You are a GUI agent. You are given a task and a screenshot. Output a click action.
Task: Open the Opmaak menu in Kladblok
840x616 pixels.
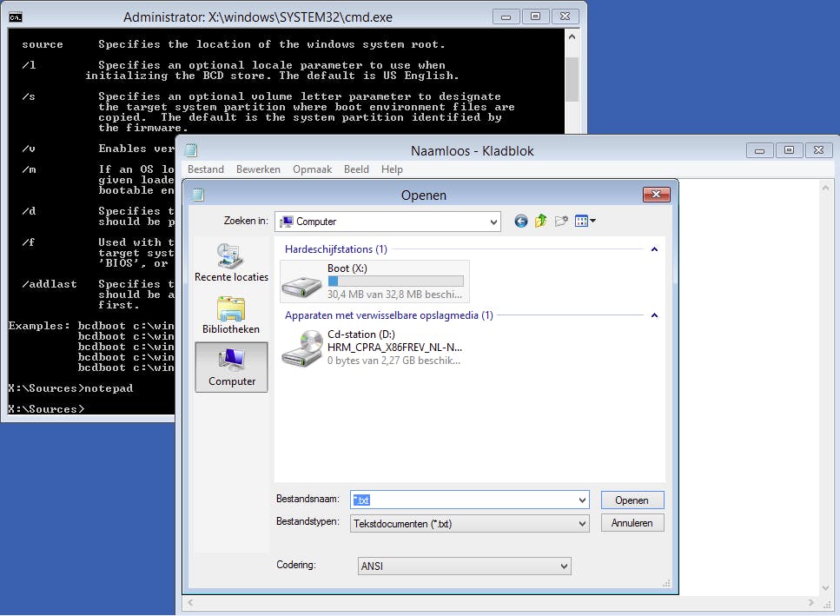coord(313,169)
